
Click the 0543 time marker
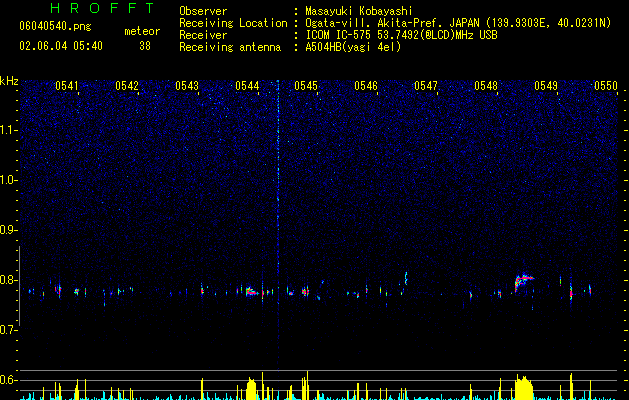tap(187, 86)
